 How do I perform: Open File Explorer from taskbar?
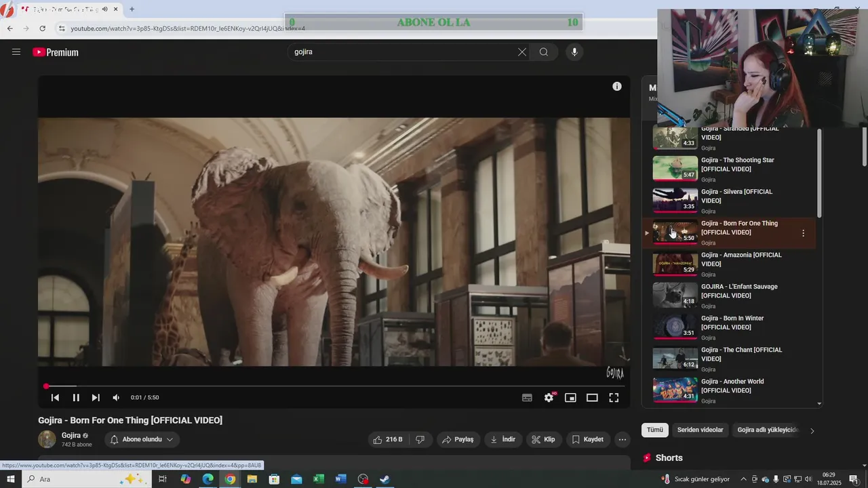point(252,479)
